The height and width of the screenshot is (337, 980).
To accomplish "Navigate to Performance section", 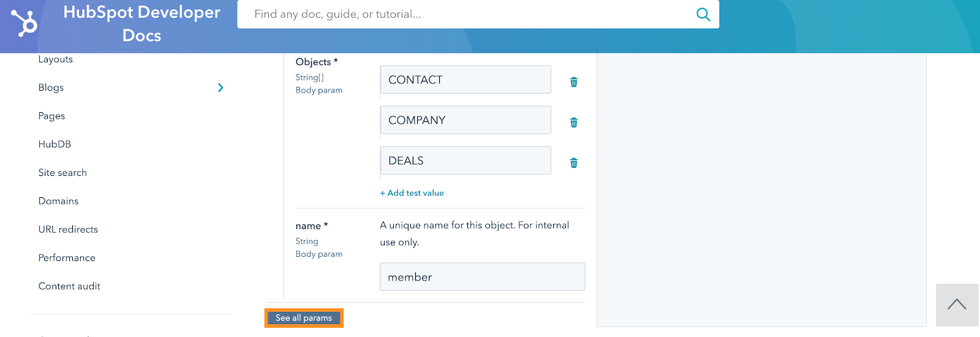I will coord(67,258).
